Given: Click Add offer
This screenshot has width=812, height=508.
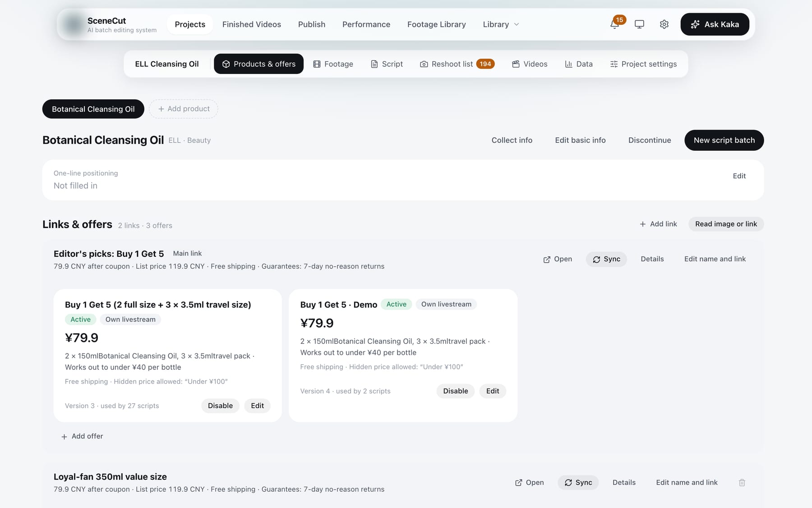Looking at the screenshot, I should click(82, 436).
